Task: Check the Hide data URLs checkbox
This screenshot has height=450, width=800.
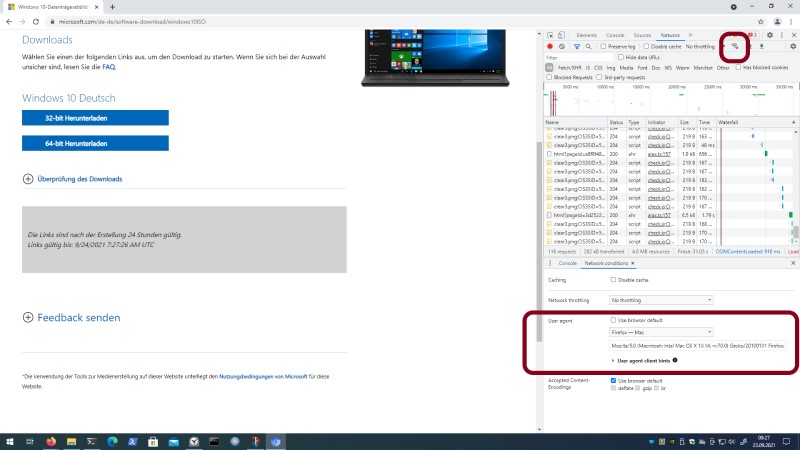Action: (621, 57)
